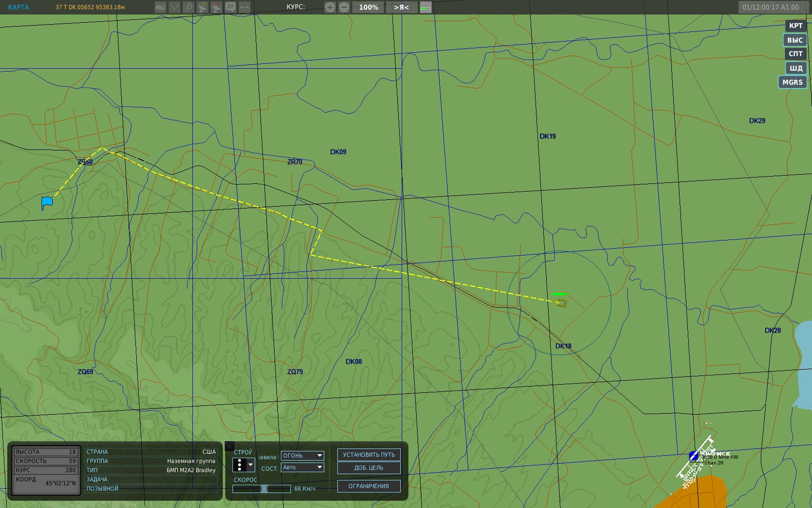Zoom out with the minus icon
This screenshot has width=812, height=508.
pyautogui.click(x=344, y=7)
